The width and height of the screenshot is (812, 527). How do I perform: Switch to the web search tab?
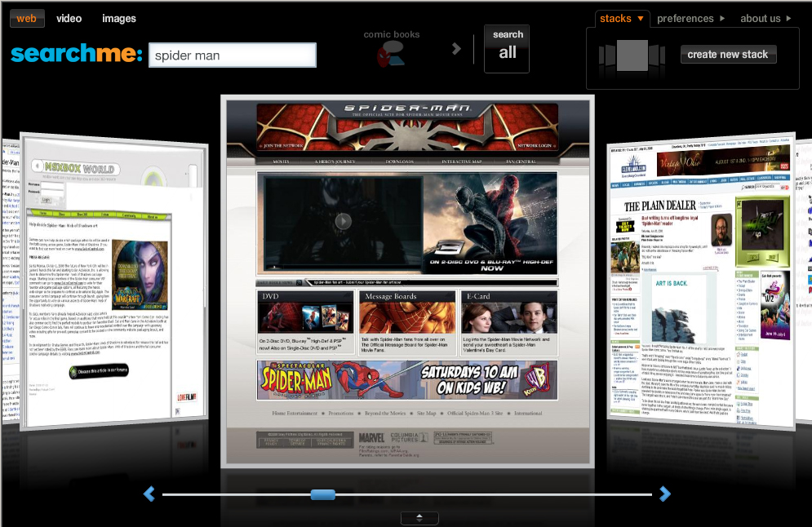tap(26, 19)
